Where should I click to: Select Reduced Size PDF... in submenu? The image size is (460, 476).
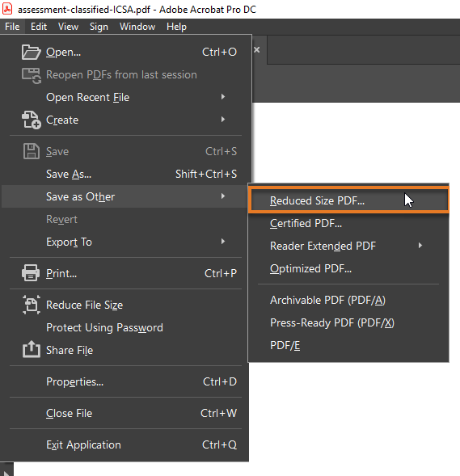[348, 200]
